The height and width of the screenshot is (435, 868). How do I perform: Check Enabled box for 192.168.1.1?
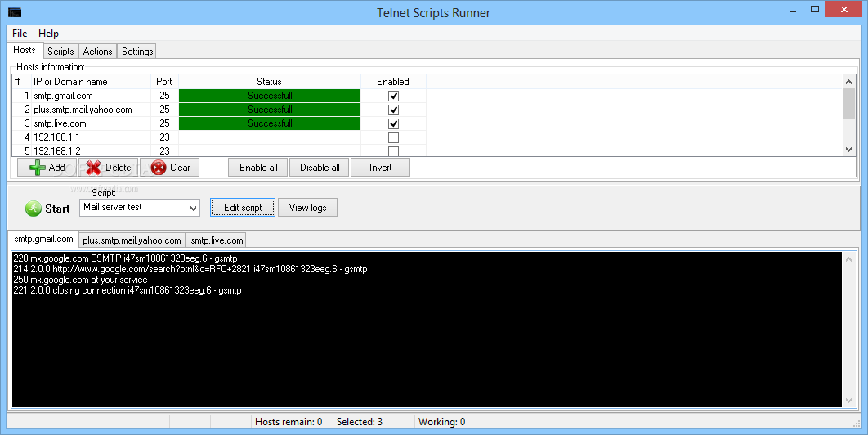click(x=393, y=137)
